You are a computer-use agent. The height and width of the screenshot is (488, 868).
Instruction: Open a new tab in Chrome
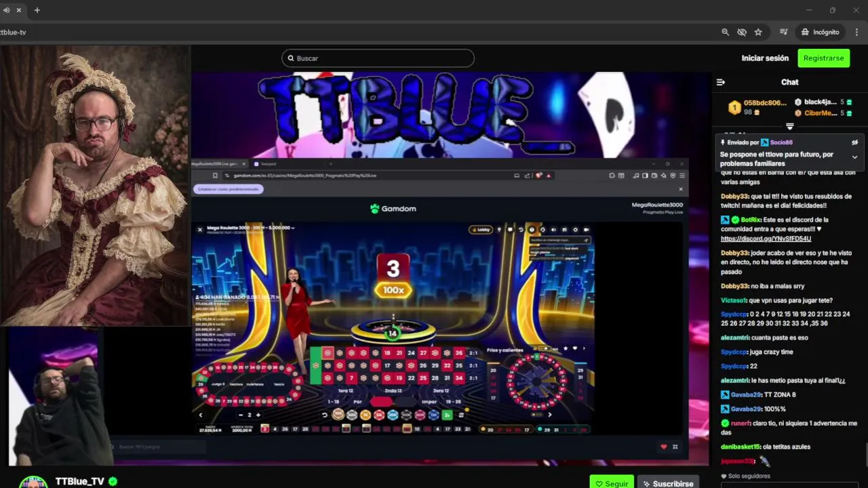pyautogui.click(x=37, y=10)
